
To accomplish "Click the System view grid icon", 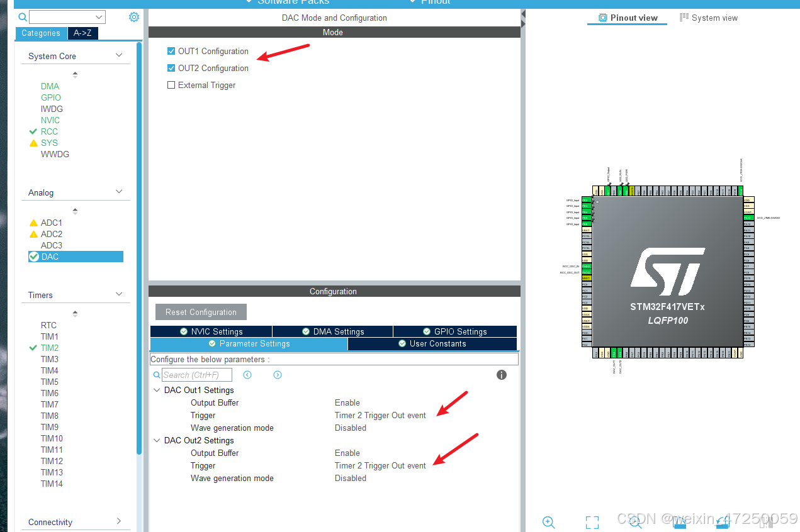I will [684, 18].
